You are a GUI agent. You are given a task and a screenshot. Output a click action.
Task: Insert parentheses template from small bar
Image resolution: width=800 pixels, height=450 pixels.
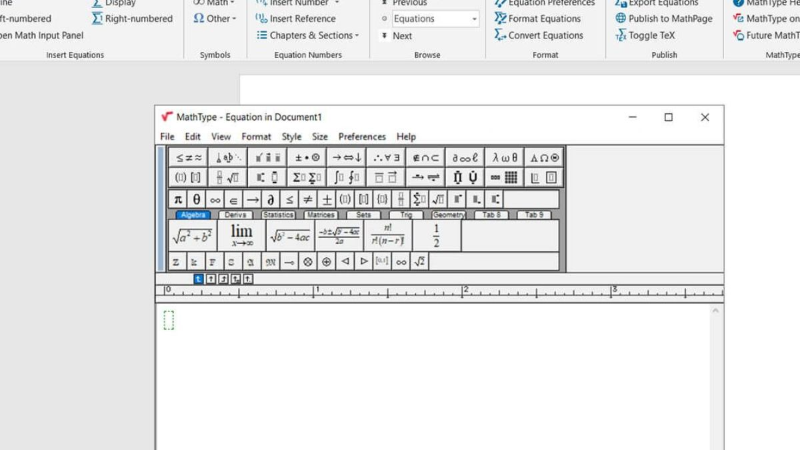point(345,199)
